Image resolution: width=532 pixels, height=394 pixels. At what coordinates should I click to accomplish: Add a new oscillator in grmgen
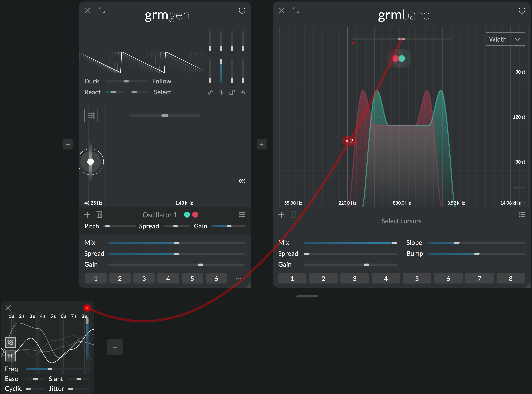87,215
